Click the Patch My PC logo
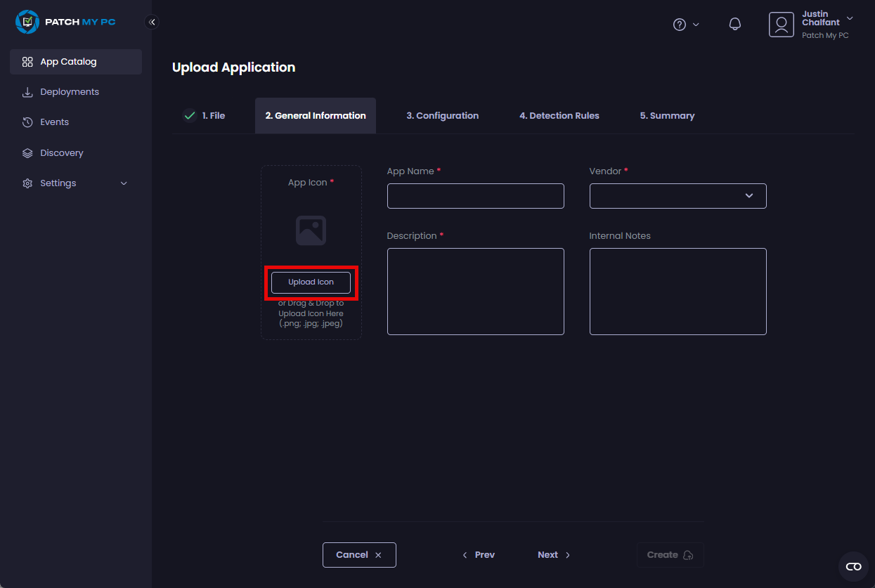875x588 pixels. [65, 22]
